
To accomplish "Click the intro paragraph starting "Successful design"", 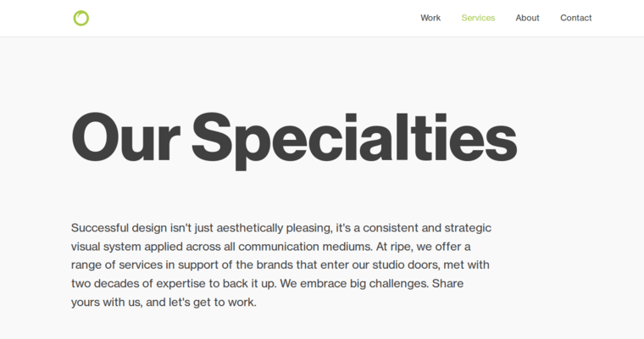I will 281,264.
